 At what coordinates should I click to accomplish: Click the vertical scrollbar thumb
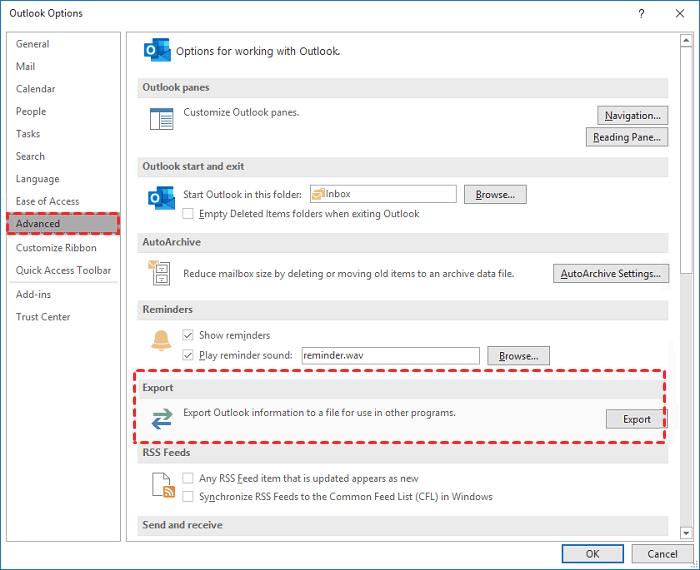pyautogui.click(x=686, y=159)
